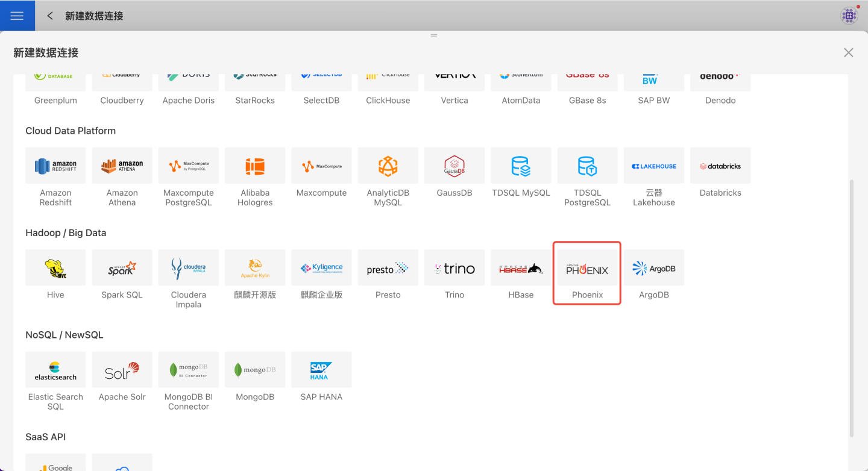The width and height of the screenshot is (868, 471).
Task: Click the panel drag handle at top
Action: 433,36
